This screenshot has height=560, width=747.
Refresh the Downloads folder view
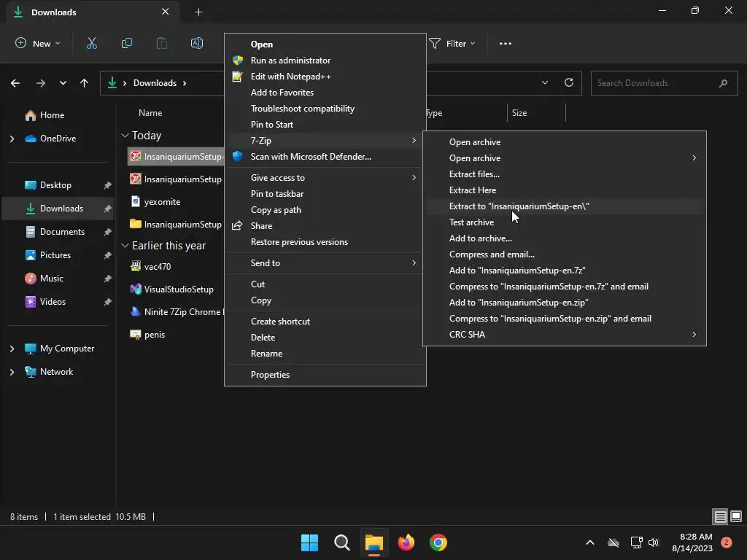[x=569, y=82]
